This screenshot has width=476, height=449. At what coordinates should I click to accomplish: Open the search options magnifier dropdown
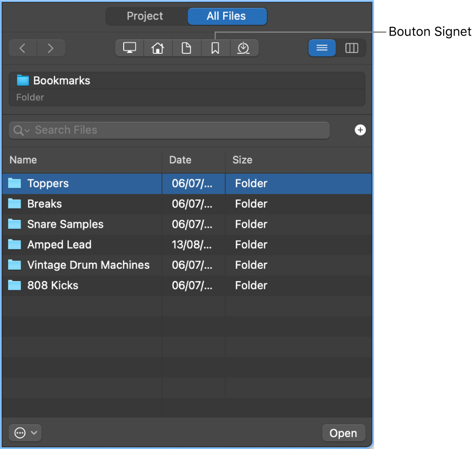pos(21,131)
